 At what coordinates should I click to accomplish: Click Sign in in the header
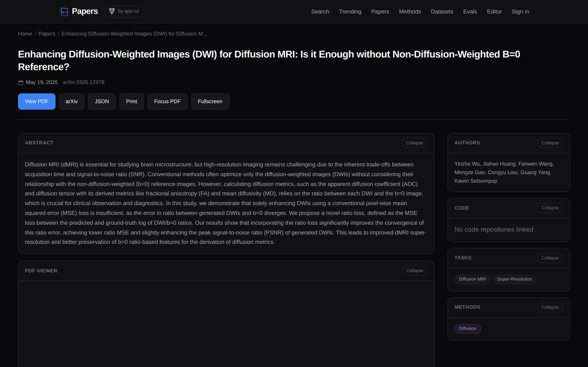[520, 12]
